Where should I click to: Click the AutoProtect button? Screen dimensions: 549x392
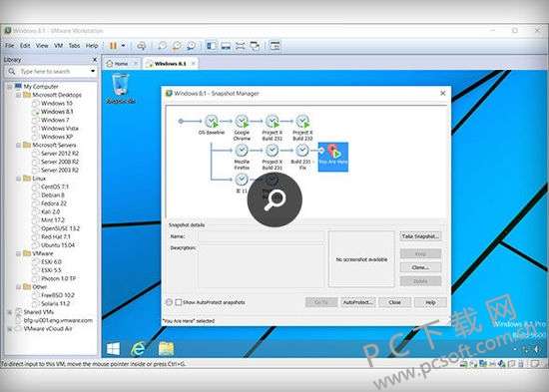[357, 302]
